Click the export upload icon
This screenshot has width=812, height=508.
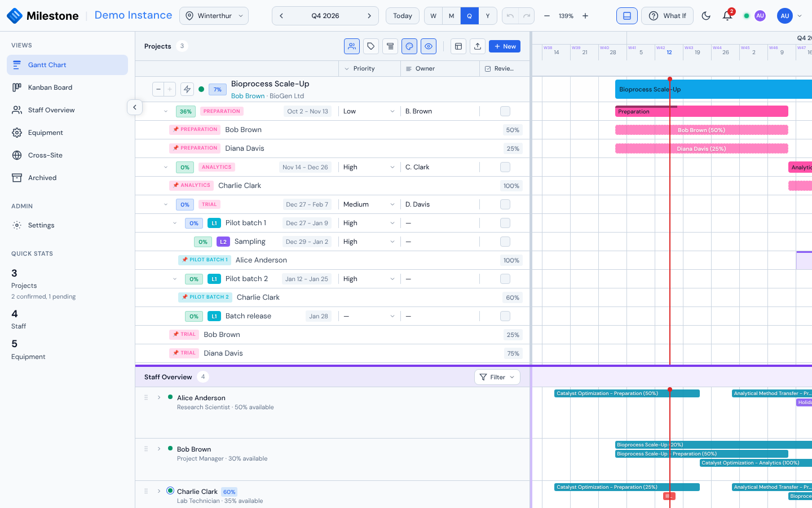click(478, 46)
